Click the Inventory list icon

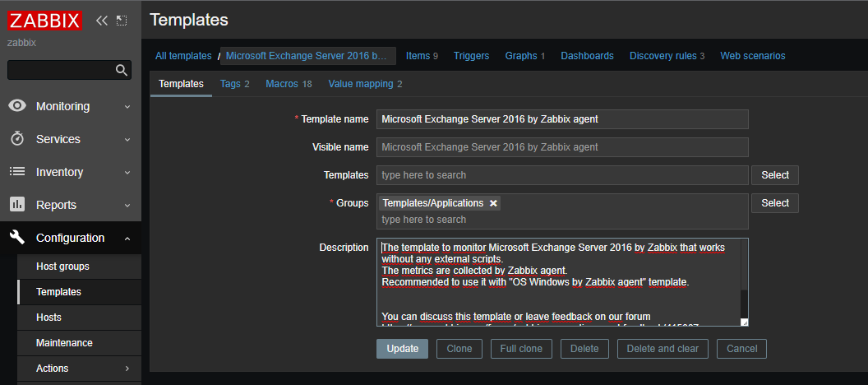18,172
